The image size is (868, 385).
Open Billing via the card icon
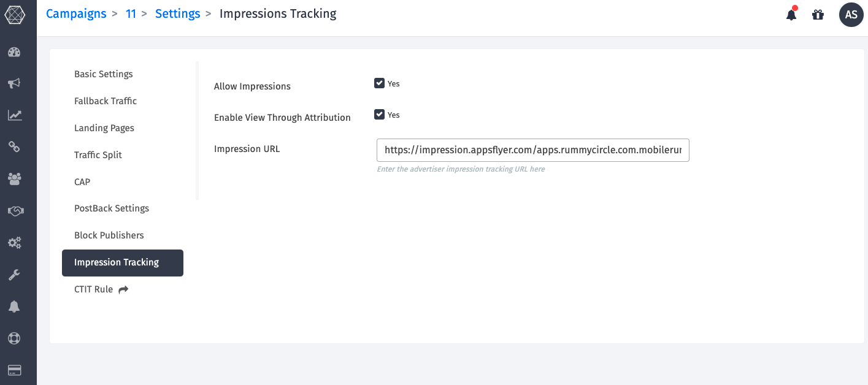14,370
